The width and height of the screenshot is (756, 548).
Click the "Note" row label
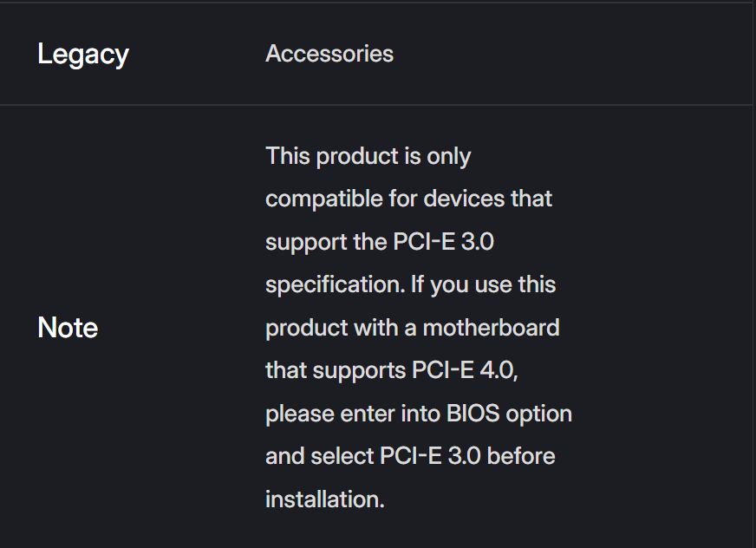[x=68, y=328]
